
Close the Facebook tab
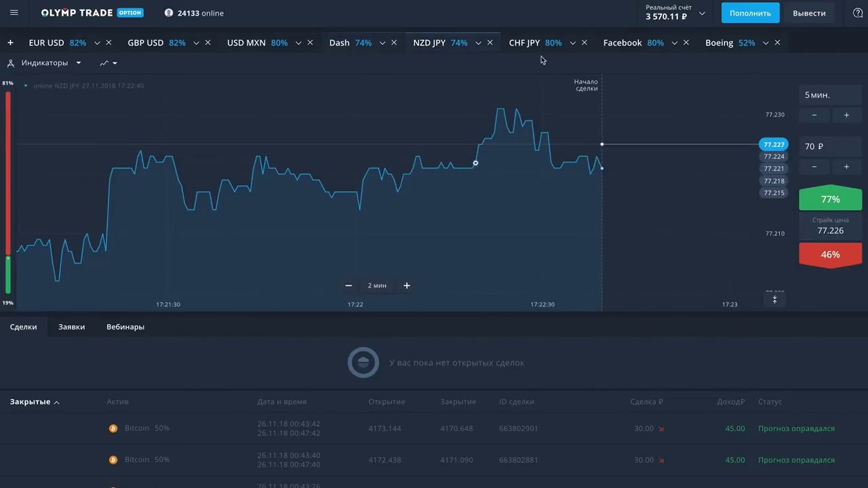coord(686,43)
